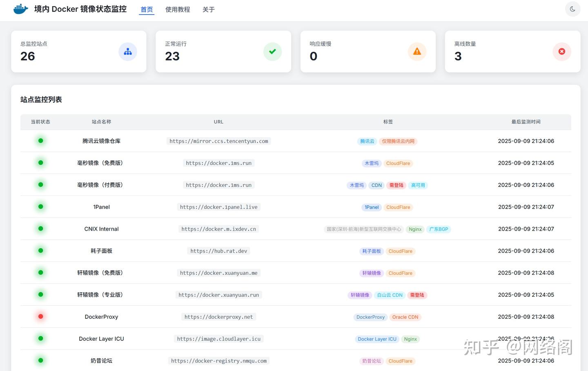
Task: Click URL https://dockerproxy.net
Action: pyautogui.click(x=219, y=317)
